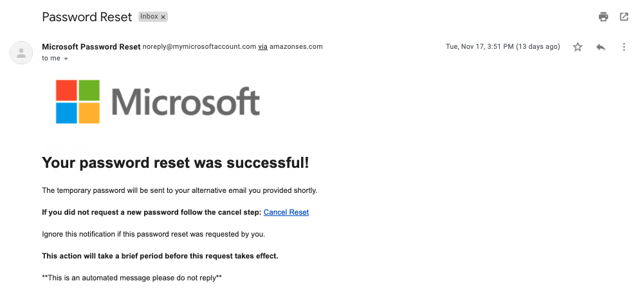Image resolution: width=644 pixels, height=308 pixels.
Task: Select the Inbox label chip
Action: point(149,17)
